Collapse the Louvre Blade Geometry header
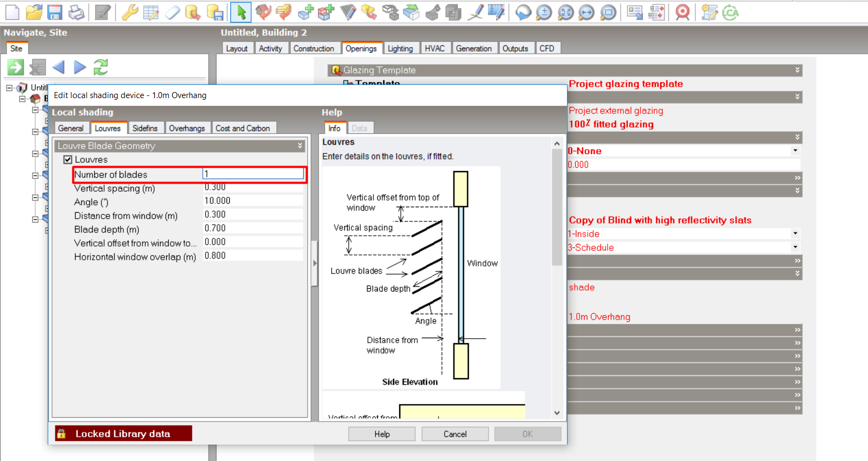868x461 pixels. [x=300, y=146]
